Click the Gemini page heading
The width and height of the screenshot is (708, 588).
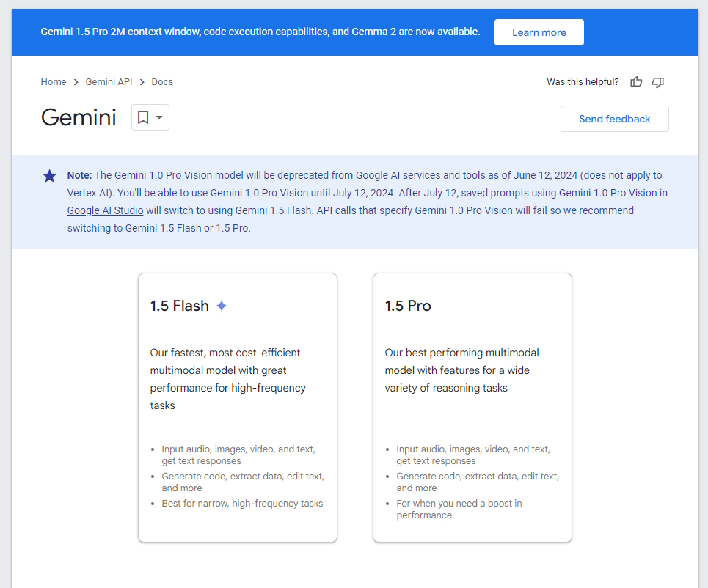tap(78, 117)
